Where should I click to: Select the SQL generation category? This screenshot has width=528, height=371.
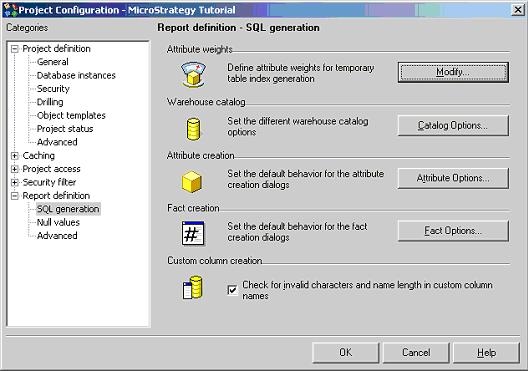point(68,209)
